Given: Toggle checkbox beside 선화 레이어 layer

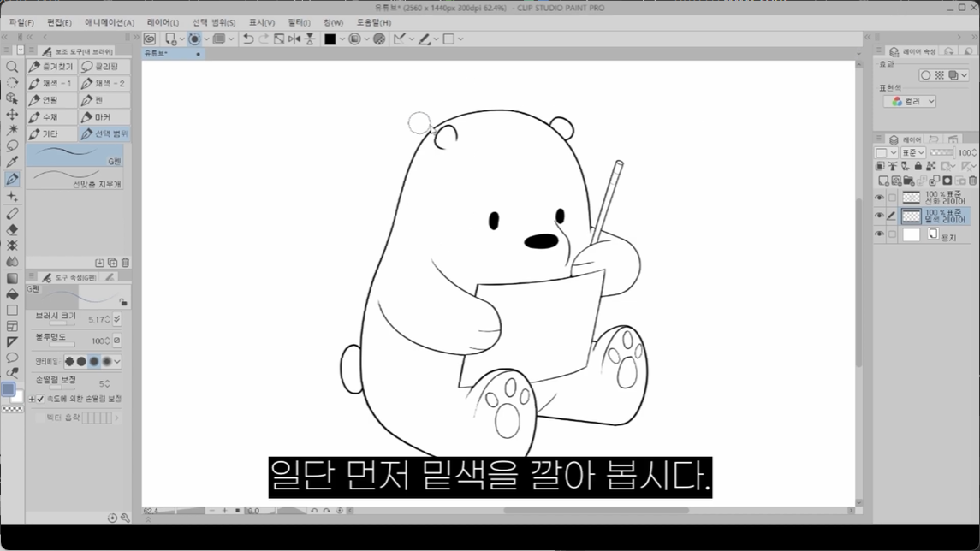Looking at the screenshot, I should tap(892, 198).
